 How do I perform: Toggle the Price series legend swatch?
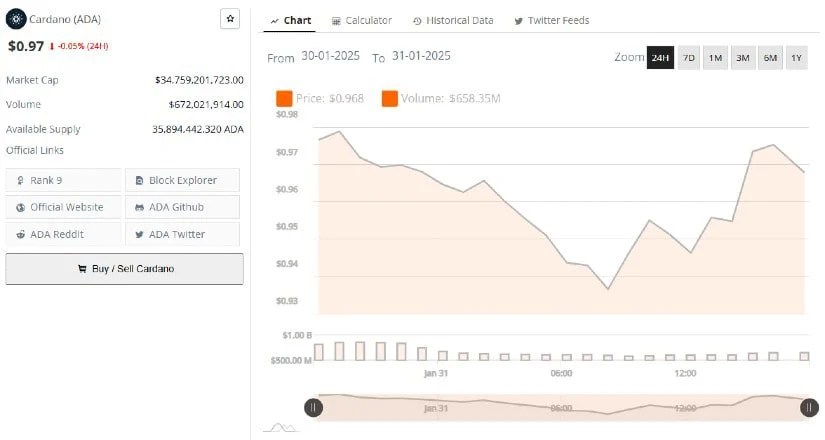coord(284,98)
